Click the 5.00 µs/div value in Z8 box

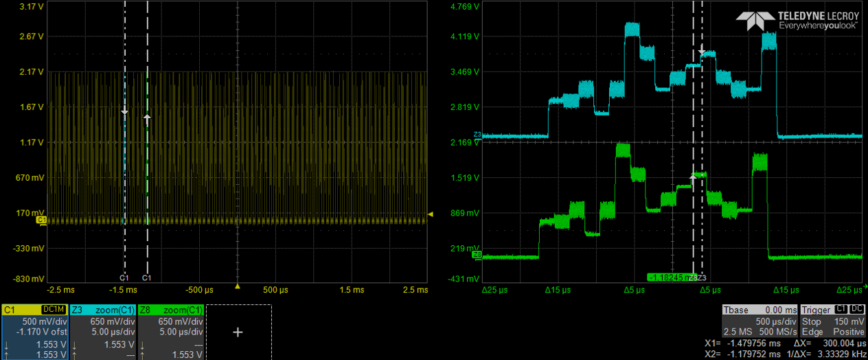[x=182, y=332]
